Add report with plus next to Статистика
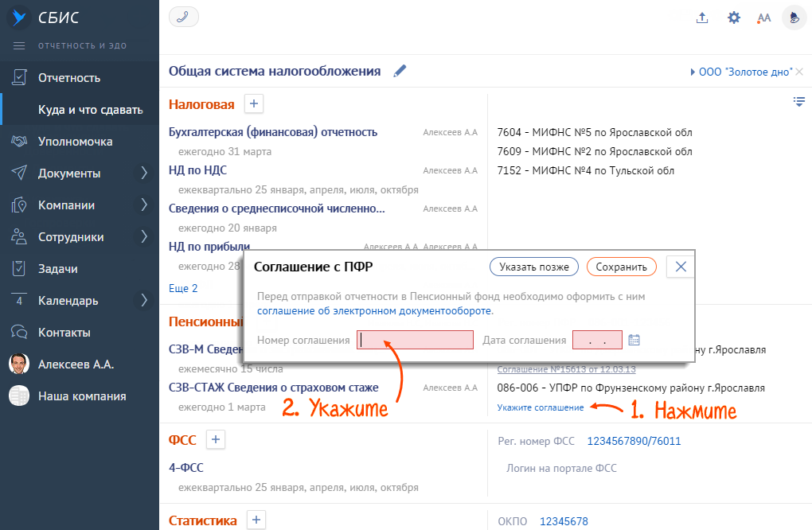 click(256, 520)
